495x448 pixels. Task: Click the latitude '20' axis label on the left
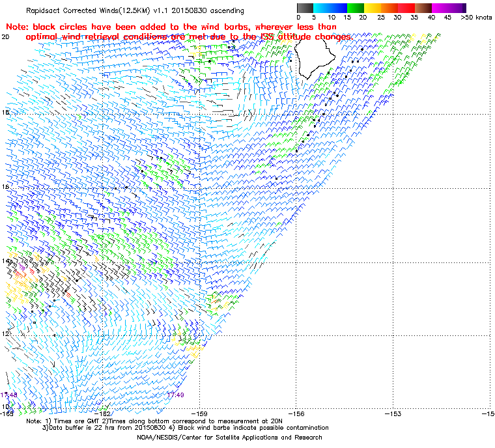pos(5,37)
